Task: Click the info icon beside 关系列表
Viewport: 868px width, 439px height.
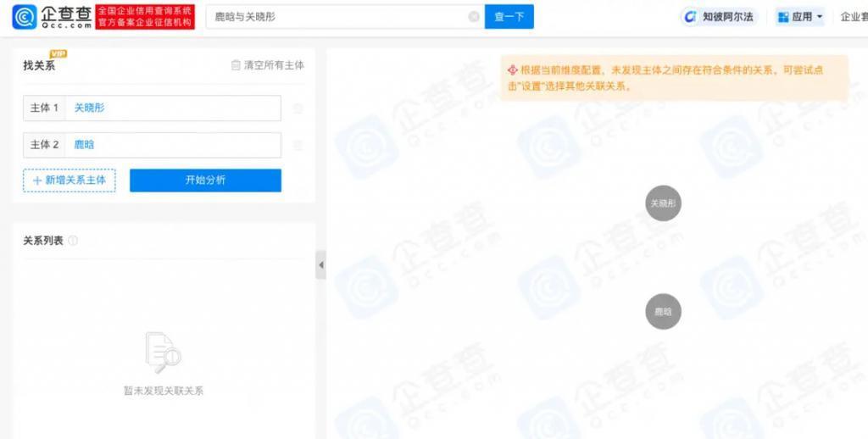Action: coord(73,241)
